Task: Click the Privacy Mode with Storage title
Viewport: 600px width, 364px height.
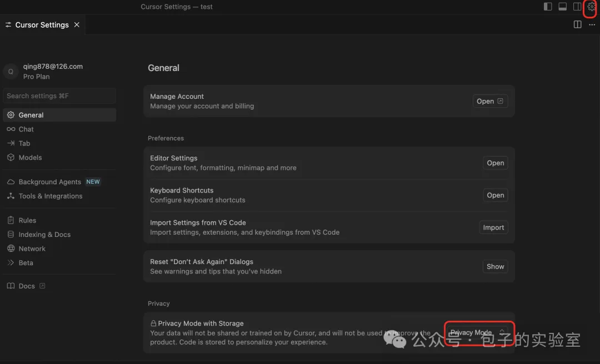Action: click(201, 323)
